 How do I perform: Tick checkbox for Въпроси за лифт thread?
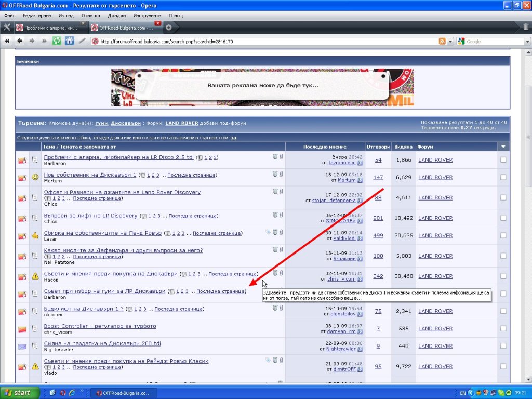click(x=503, y=218)
